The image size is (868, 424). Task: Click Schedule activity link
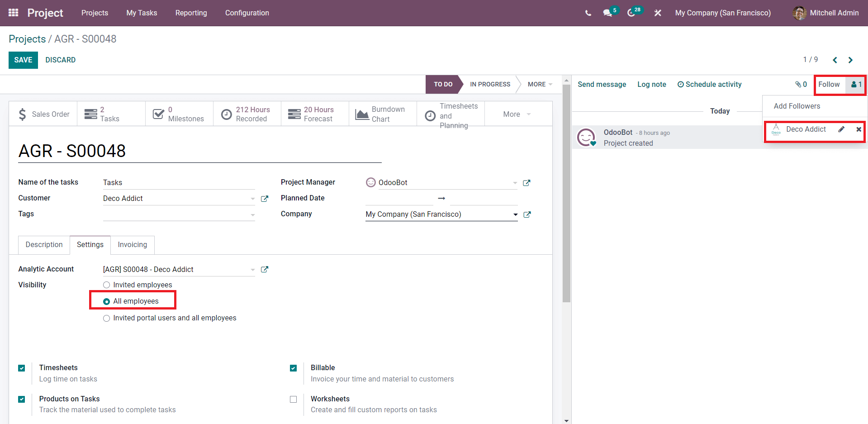[709, 85]
